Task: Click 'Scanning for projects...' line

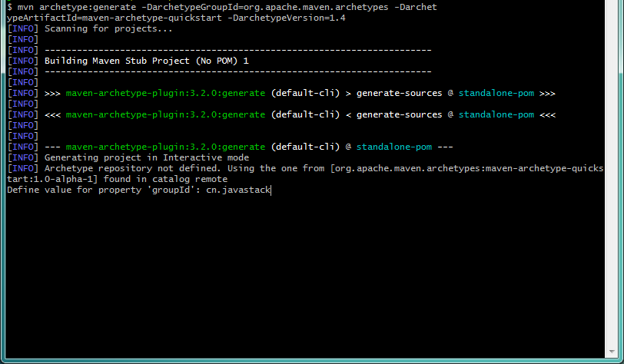Action: click(108, 28)
